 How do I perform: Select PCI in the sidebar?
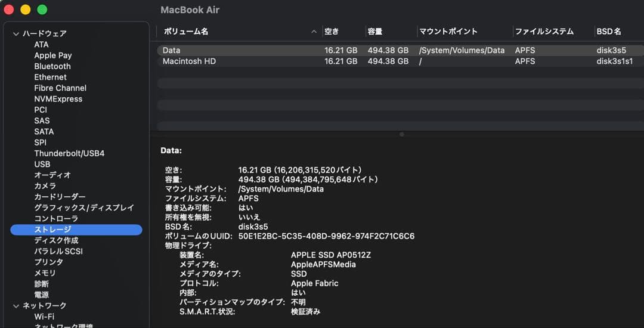(41, 110)
